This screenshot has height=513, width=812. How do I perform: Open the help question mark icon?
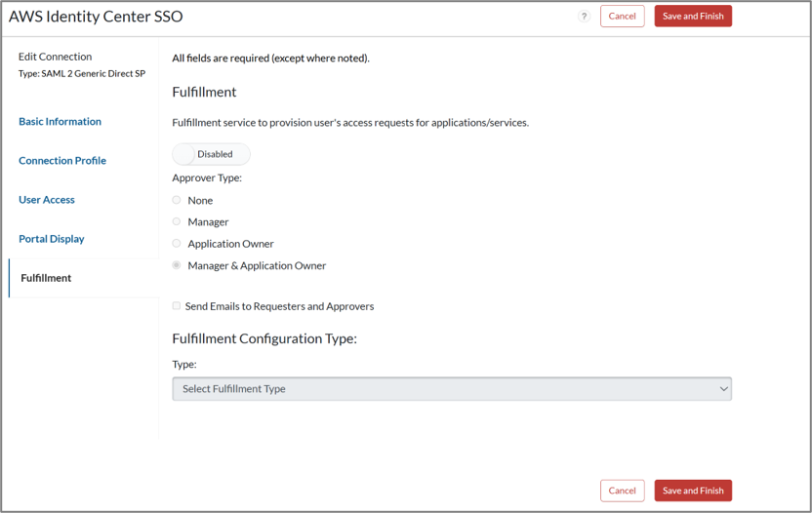click(x=584, y=16)
